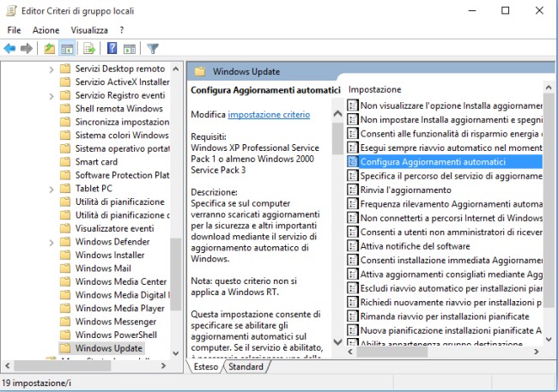Select Software Protection Platform folder
The image size is (558, 392).
click(x=123, y=175)
